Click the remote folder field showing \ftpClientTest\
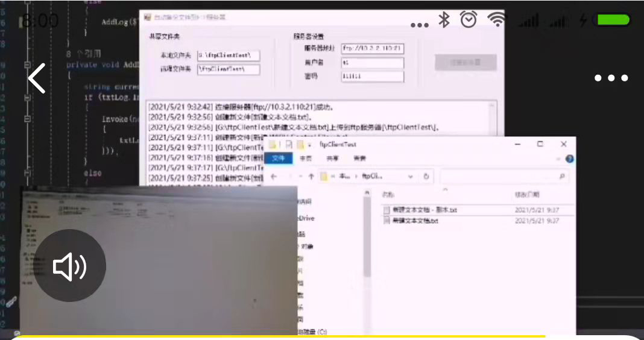 pyautogui.click(x=229, y=69)
